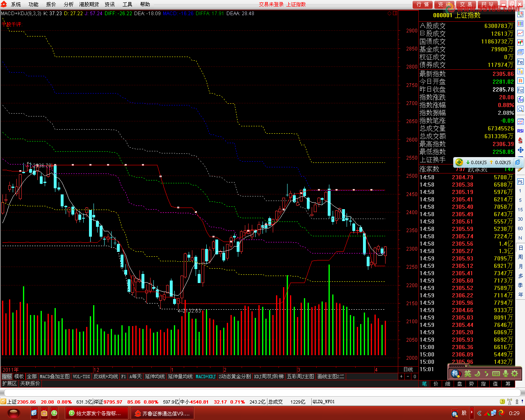Toggle 英 language mode on input bar
The width and height of the screenshot is (525, 420).
point(468,374)
